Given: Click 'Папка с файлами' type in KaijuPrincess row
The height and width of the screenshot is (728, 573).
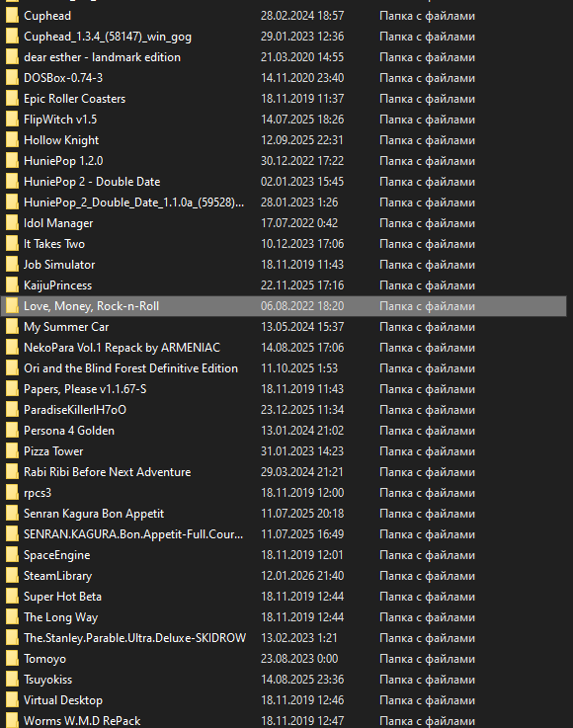Looking at the screenshot, I should [x=427, y=285].
